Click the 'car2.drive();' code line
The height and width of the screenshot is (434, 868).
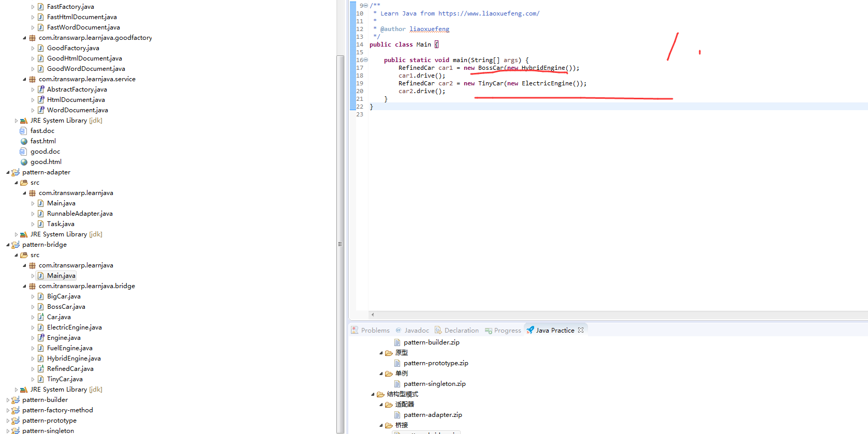coord(422,91)
